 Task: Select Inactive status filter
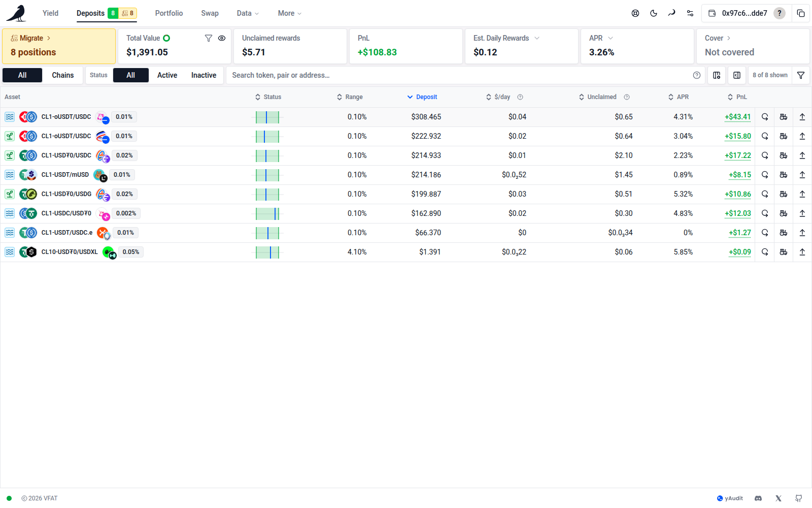(x=204, y=75)
